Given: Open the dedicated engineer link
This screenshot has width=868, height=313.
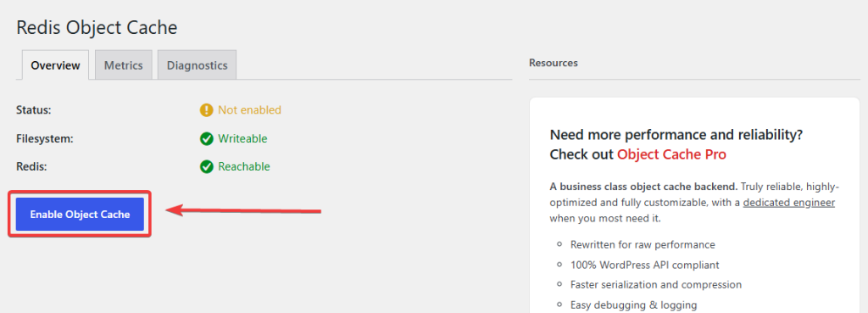Looking at the screenshot, I should (789, 203).
